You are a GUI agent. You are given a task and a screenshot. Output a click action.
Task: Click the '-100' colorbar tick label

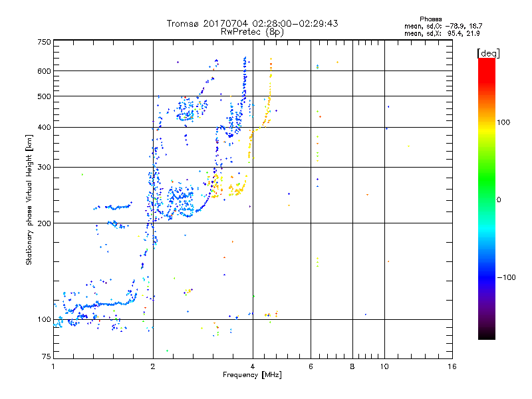tap(506, 277)
